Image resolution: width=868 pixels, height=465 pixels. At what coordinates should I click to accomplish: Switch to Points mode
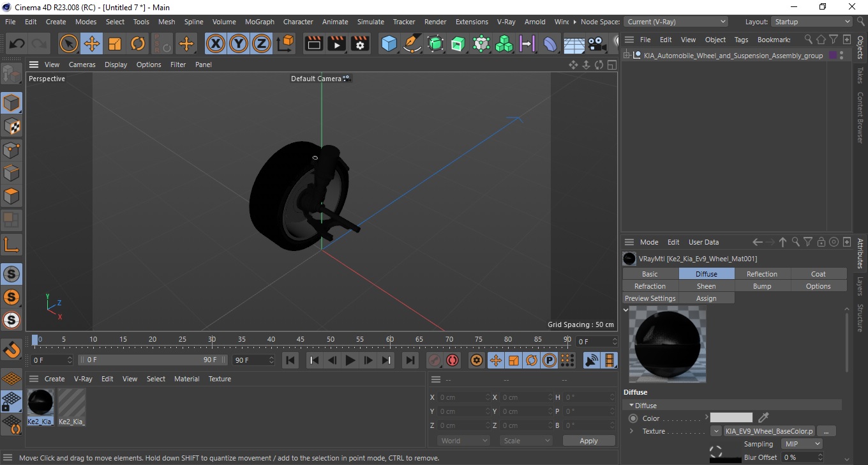point(11,150)
